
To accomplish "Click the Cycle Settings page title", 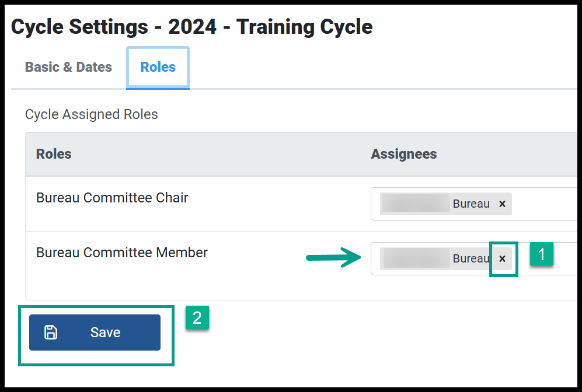I will [191, 27].
